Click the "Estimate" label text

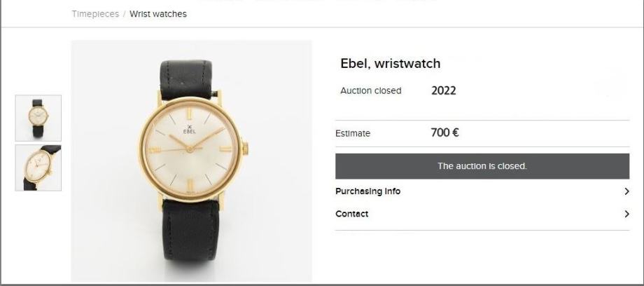(353, 133)
